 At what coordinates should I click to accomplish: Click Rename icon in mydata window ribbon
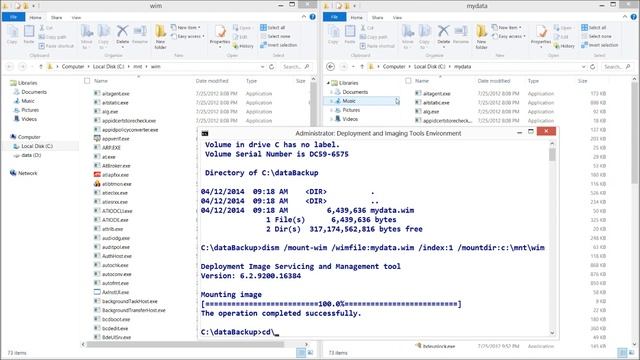(x=461, y=34)
